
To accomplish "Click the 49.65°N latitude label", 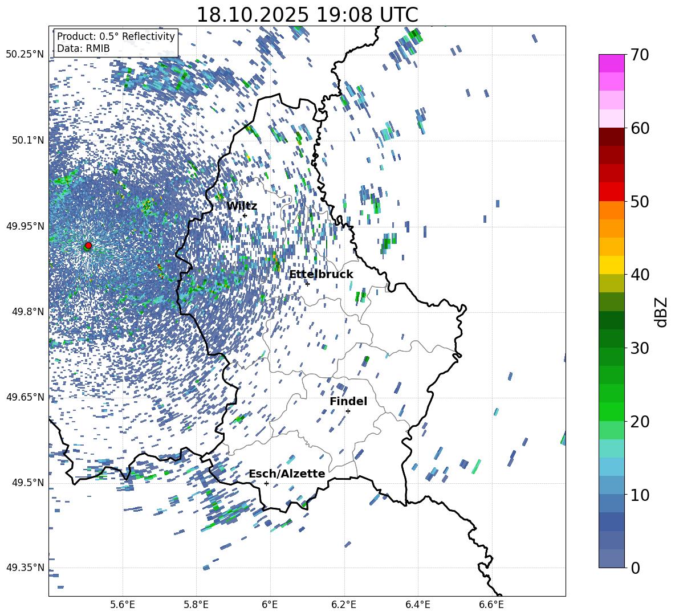I will [25, 397].
